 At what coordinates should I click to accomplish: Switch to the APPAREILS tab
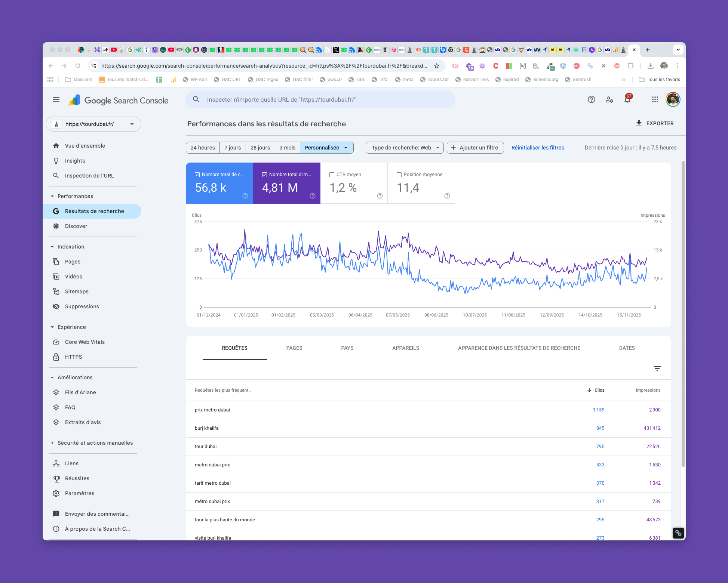pyautogui.click(x=405, y=348)
